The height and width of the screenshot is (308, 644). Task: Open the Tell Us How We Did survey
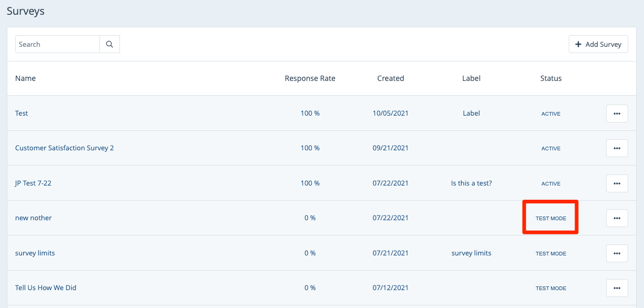(x=46, y=288)
